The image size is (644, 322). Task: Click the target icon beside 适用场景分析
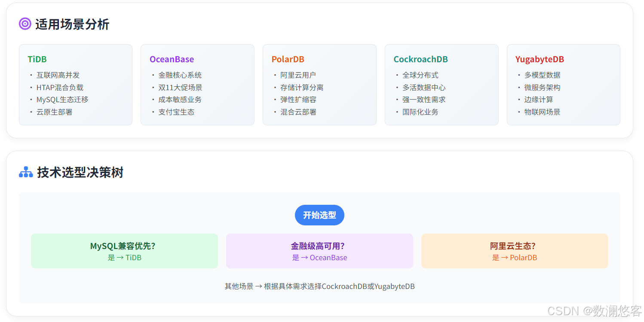click(25, 24)
